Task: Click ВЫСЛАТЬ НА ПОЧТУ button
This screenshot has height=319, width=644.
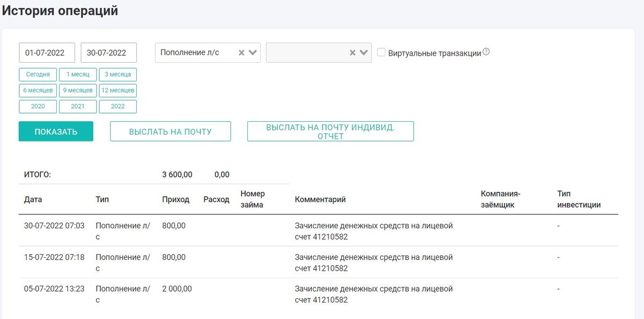Action: pos(171,131)
